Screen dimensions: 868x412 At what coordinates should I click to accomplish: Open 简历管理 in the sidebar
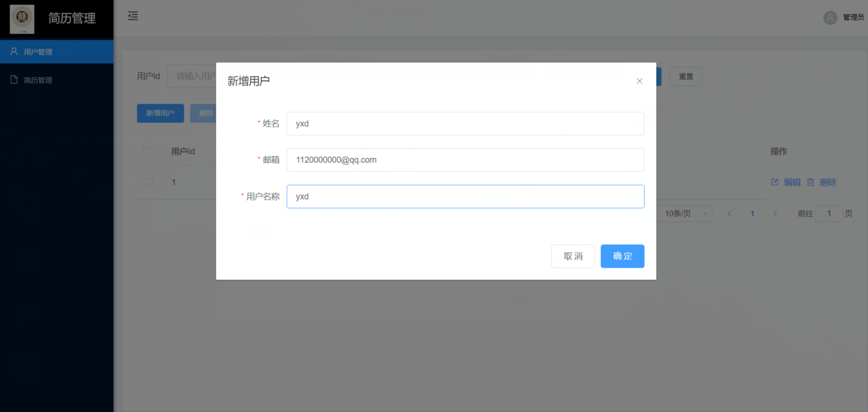click(57, 80)
